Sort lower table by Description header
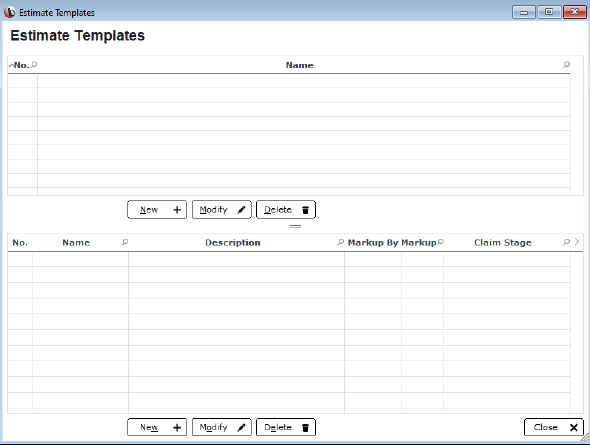This screenshot has height=445, width=590. click(233, 243)
